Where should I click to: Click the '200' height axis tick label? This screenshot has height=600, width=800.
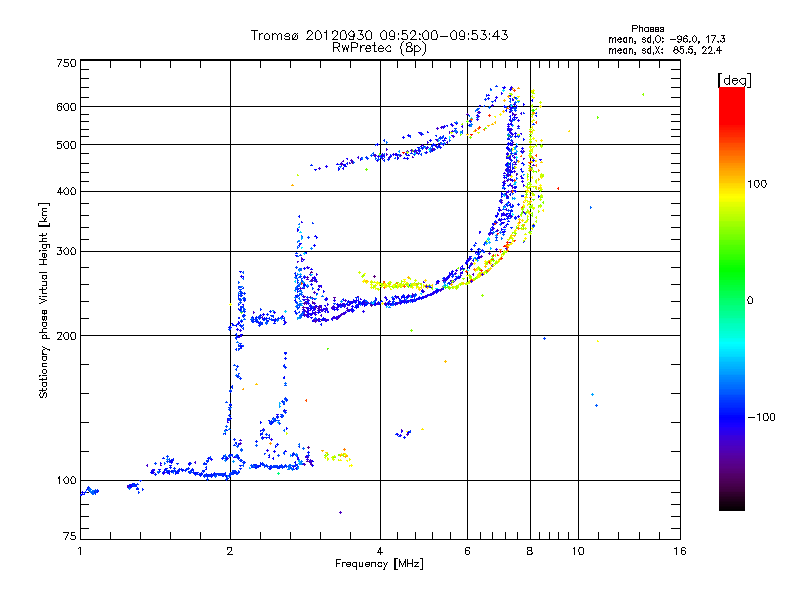tap(66, 336)
